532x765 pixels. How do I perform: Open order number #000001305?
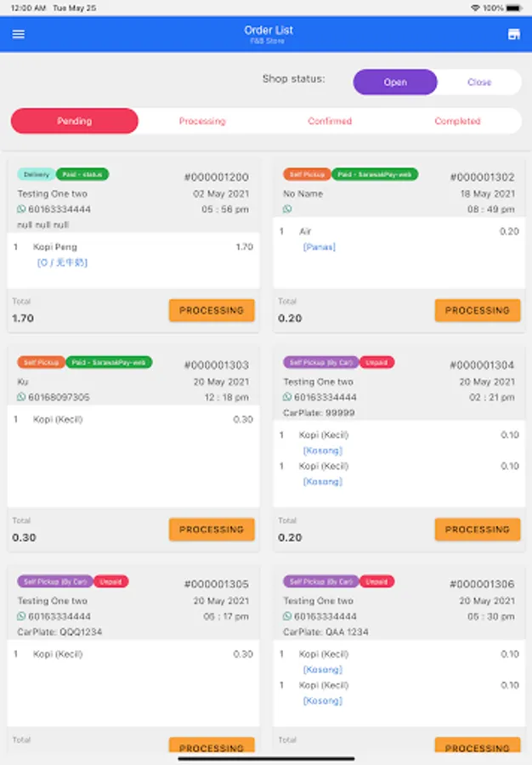[216, 585]
